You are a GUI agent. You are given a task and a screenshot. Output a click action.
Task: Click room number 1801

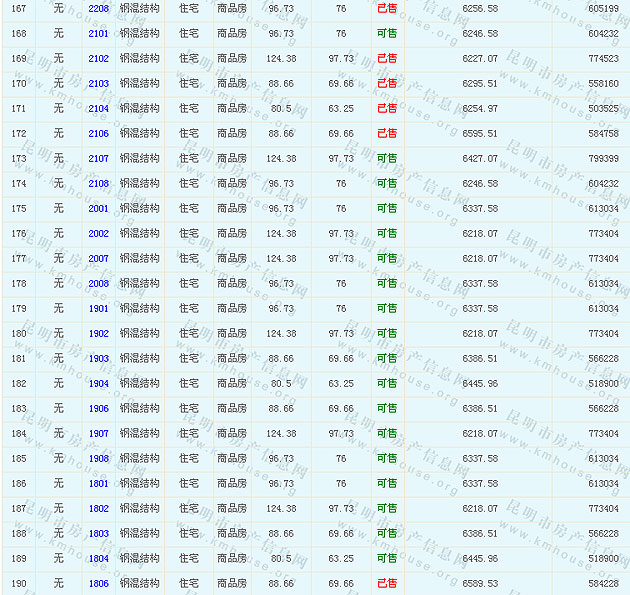point(98,483)
